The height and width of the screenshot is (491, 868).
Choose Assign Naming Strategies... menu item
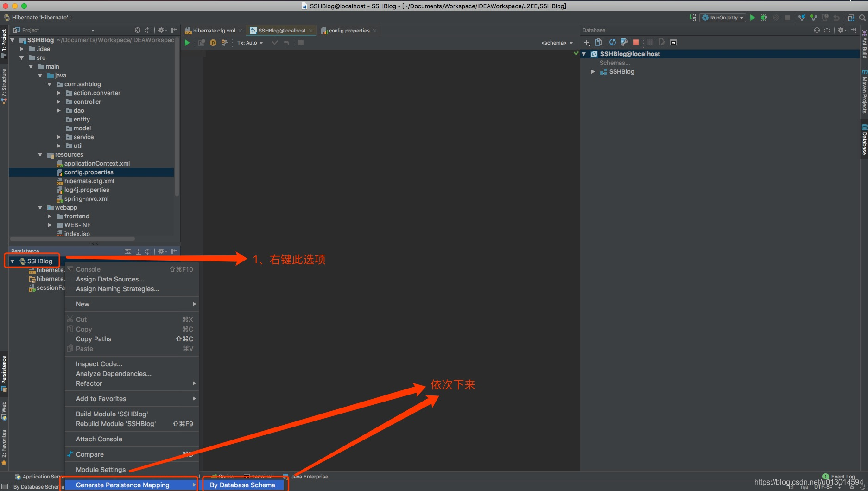pyautogui.click(x=132, y=289)
